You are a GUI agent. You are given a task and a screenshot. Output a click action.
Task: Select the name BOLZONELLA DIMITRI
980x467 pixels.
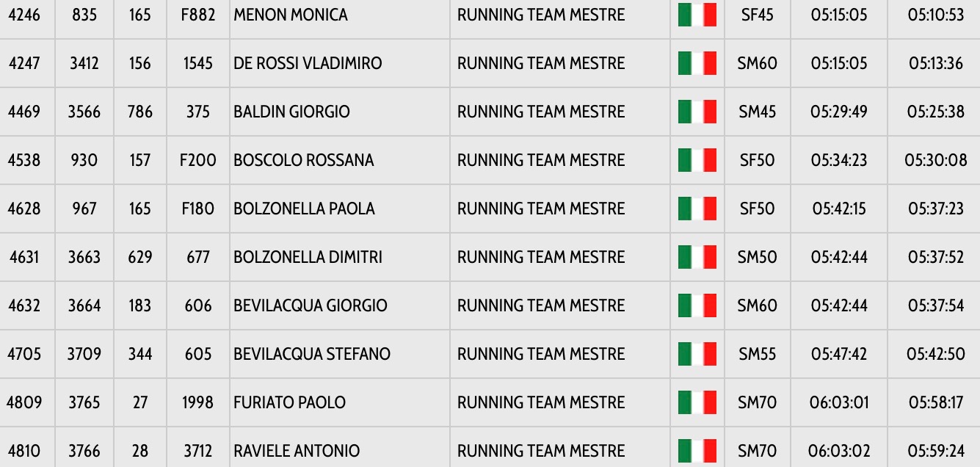coord(308,257)
